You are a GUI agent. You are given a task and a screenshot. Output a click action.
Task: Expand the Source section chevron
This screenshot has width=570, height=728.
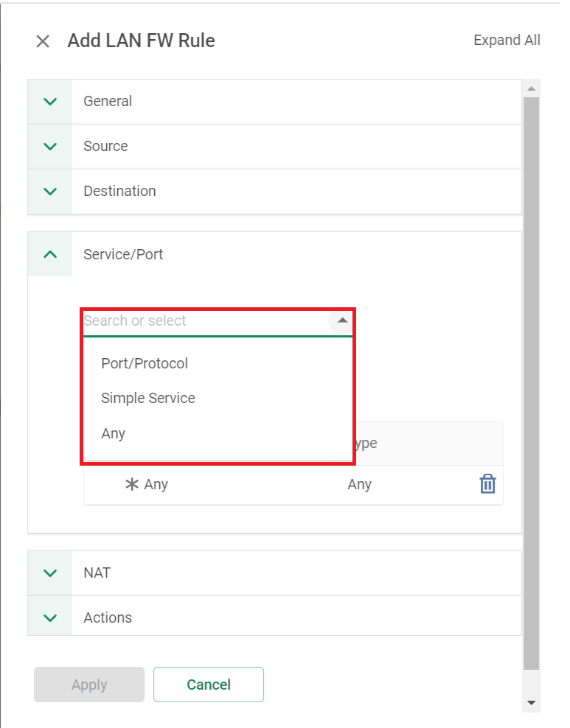click(x=50, y=146)
